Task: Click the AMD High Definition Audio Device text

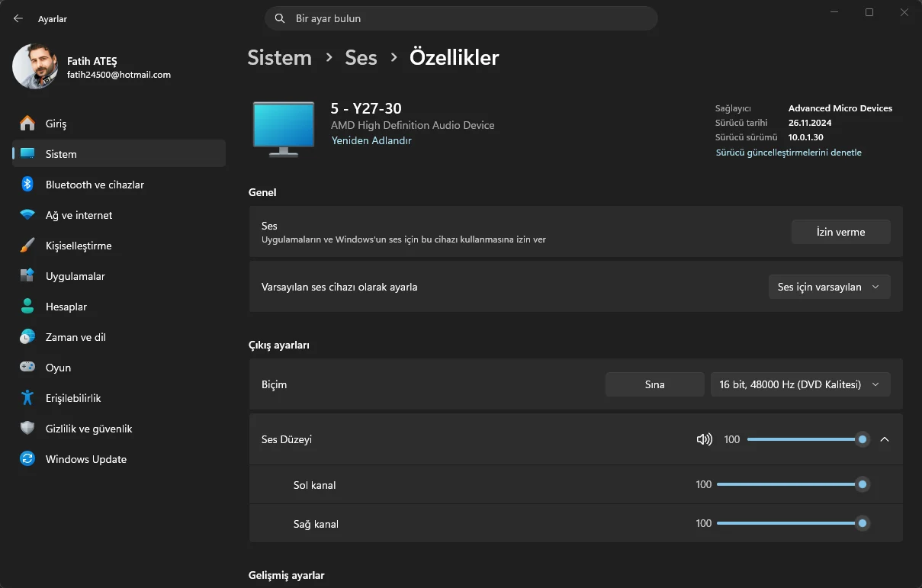Action: click(x=413, y=125)
